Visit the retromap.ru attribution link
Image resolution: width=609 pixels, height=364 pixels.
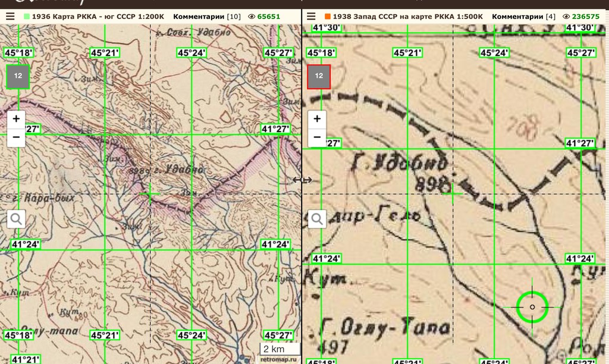click(277, 359)
